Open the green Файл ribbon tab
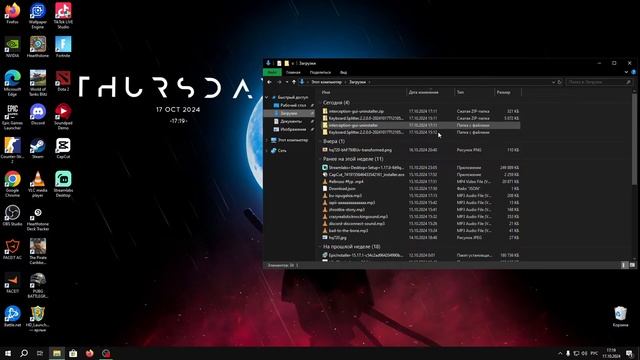 pos(272,72)
